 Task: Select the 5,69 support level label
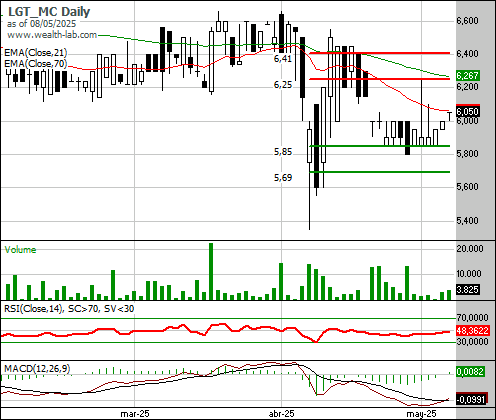283,178
